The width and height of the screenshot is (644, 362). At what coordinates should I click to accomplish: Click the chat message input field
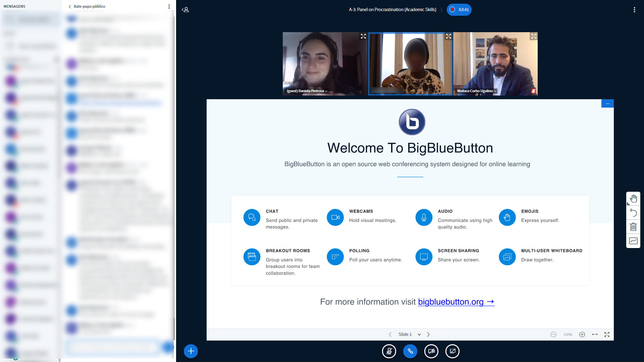tap(113, 347)
